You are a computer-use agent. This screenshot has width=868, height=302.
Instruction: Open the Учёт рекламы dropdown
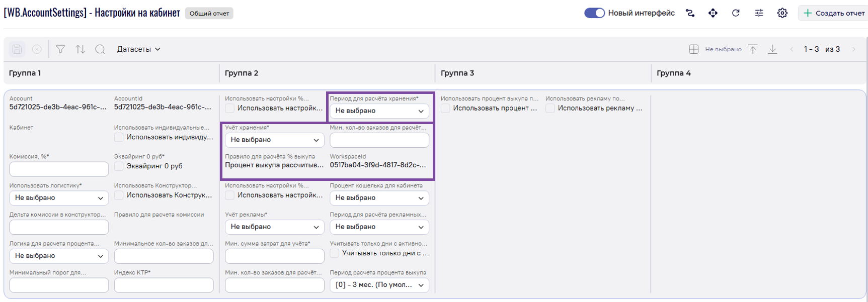pos(274,227)
